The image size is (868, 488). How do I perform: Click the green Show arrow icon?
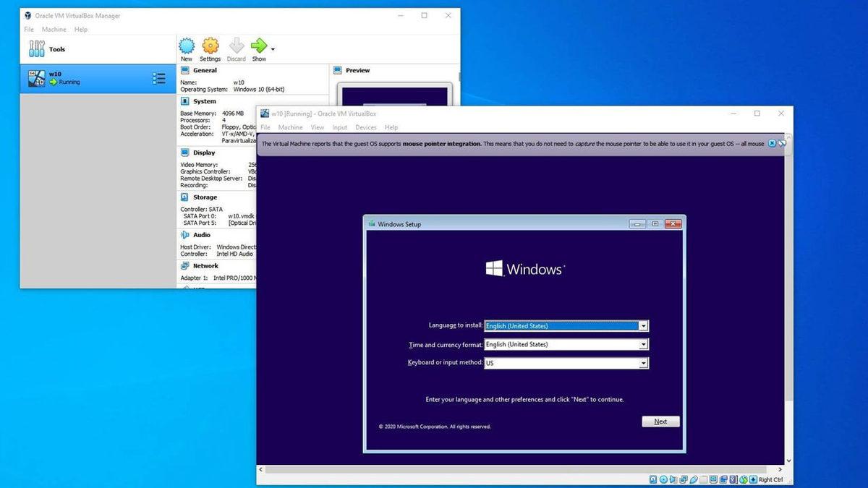[x=258, y=46]
